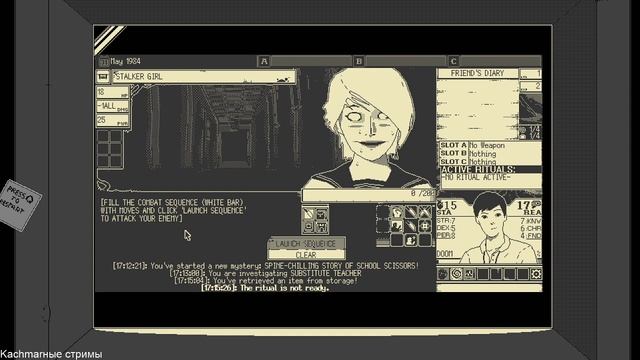This screenshot has width=640, height=360.
Task: Click log line about investigating Substitute Teacher
Action: click(266, 273)
